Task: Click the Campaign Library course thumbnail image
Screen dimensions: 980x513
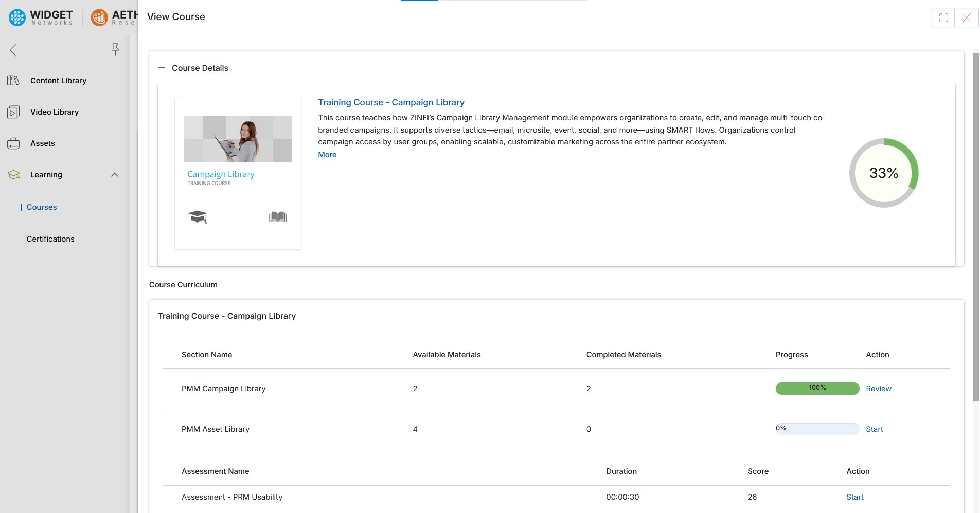Action: (238, 139)
